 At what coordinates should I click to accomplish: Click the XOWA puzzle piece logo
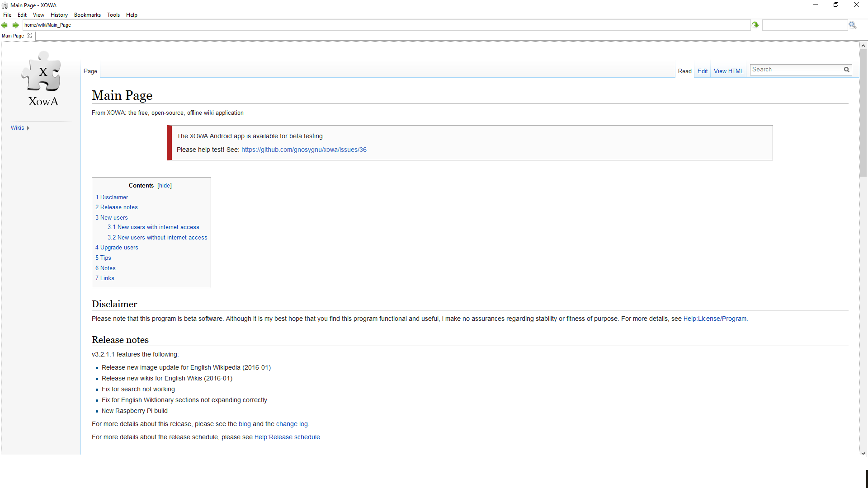click(42, 71)
